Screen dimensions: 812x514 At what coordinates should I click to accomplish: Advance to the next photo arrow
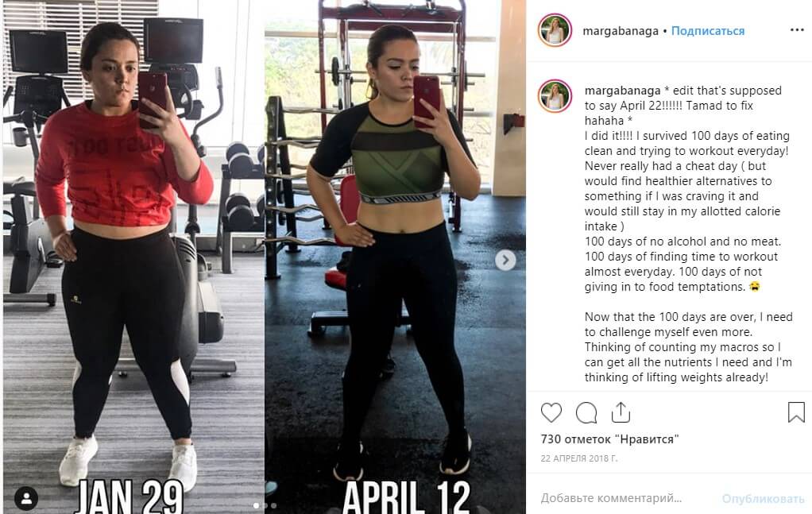(505, 260)
